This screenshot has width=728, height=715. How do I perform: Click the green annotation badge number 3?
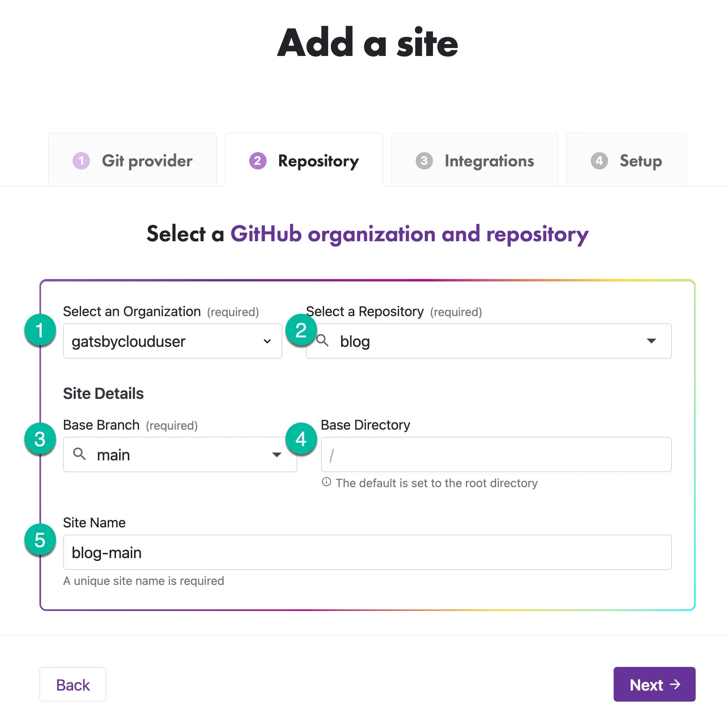[40, 439]
